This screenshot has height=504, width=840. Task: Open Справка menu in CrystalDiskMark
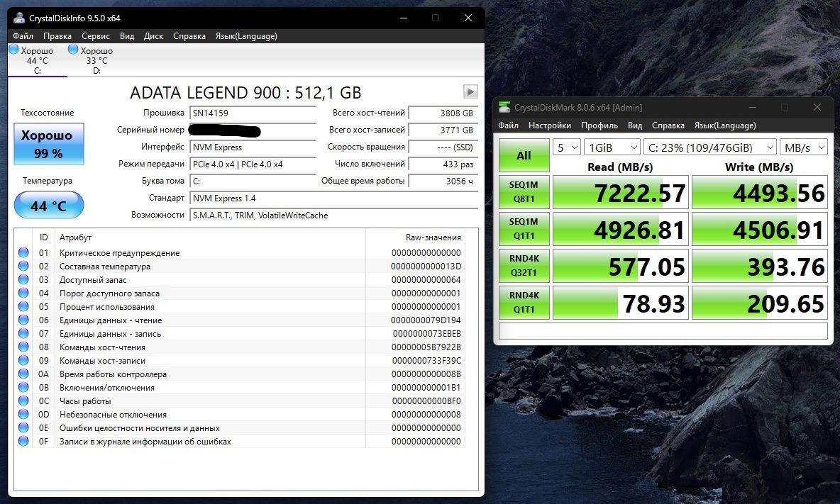pyautogui.click(x=668, y=125)
